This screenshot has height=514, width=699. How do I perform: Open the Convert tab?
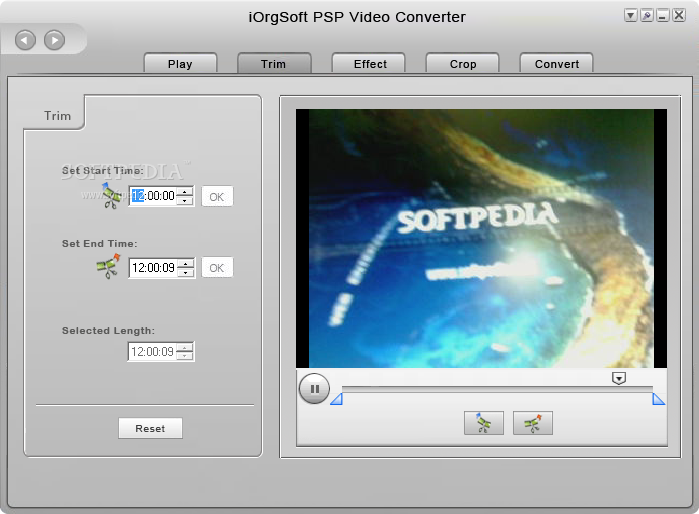557,64
